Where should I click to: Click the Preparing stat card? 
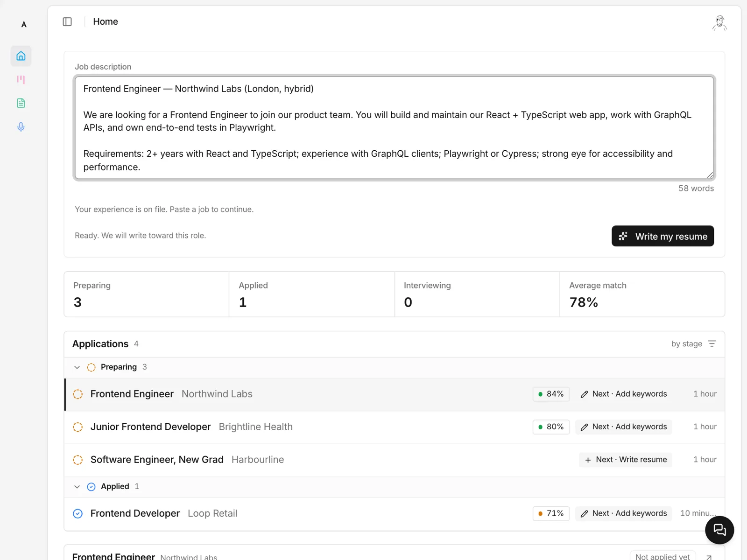[x=147, y=294]
